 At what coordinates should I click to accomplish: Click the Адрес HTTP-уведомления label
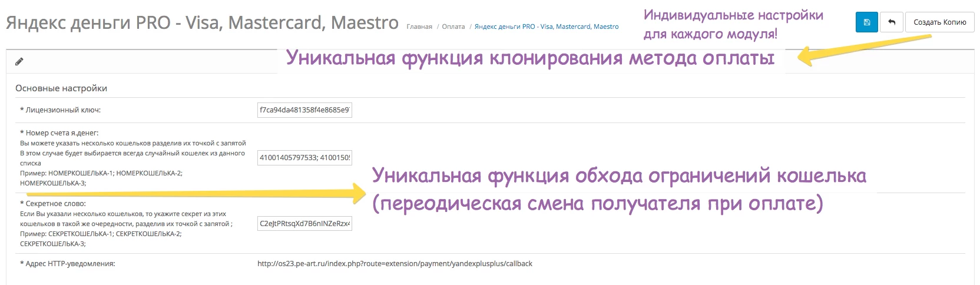tap(68, 264)
